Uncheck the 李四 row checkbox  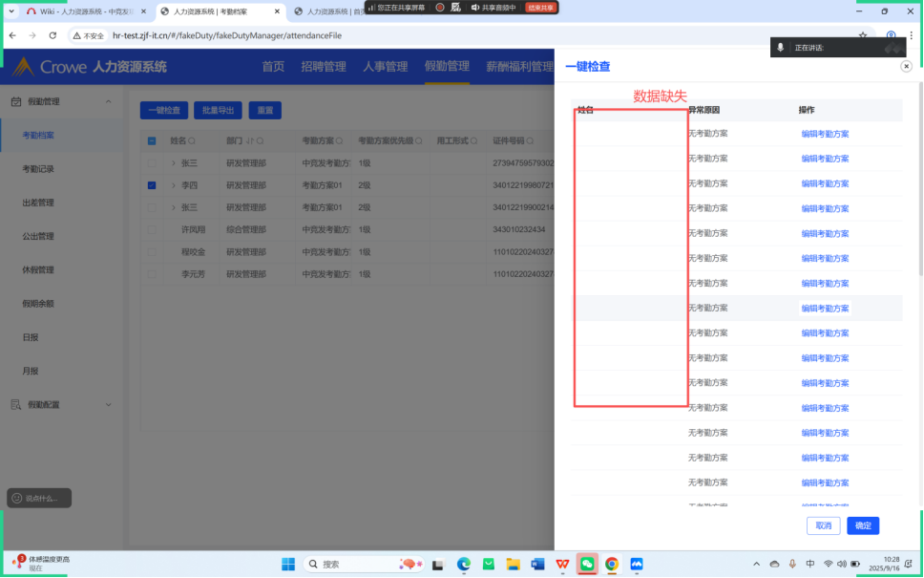(x=152, y=185)
